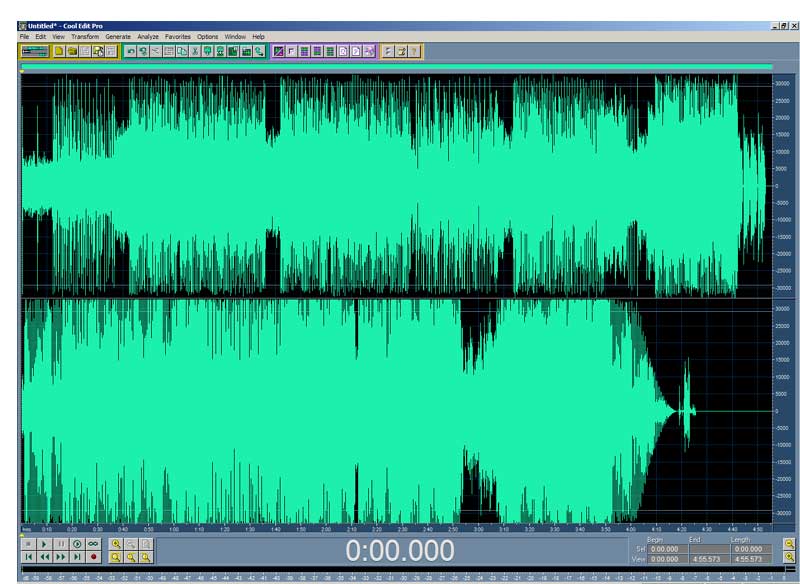Click the View Length time field
Viewport: 800px width, 584px height.
coord(751,559)
